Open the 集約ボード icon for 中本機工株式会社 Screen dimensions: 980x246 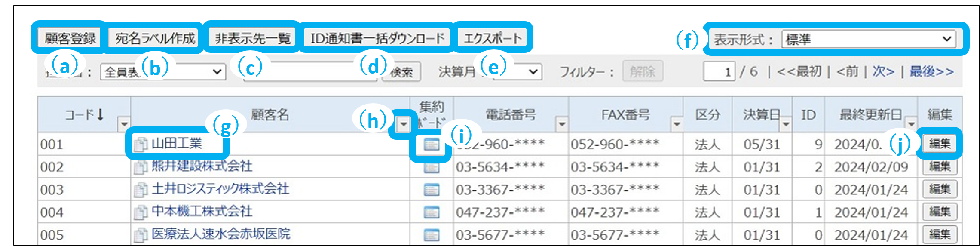tap(431, 212)
